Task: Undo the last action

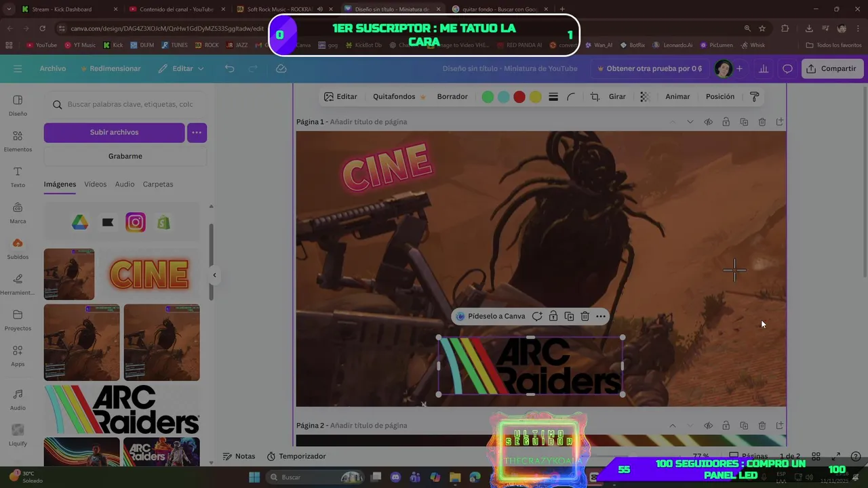Action: 229,68
